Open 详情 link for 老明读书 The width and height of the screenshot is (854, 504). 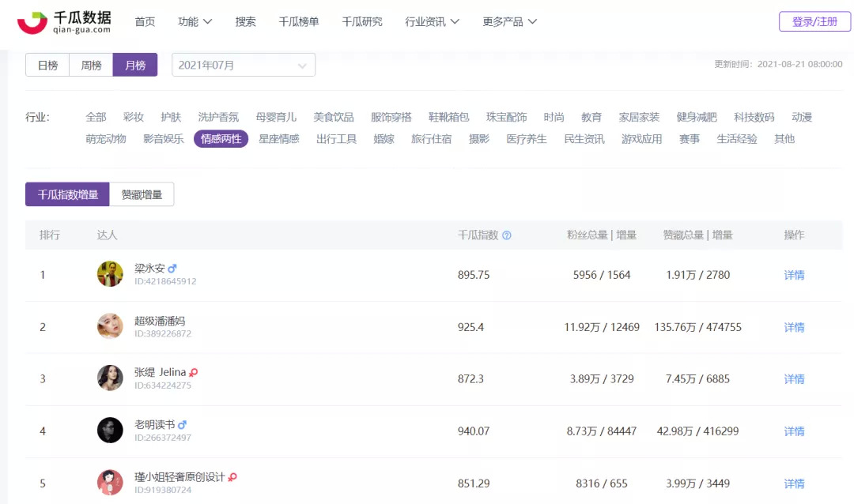pyautogui.click(x=794, y=431)
